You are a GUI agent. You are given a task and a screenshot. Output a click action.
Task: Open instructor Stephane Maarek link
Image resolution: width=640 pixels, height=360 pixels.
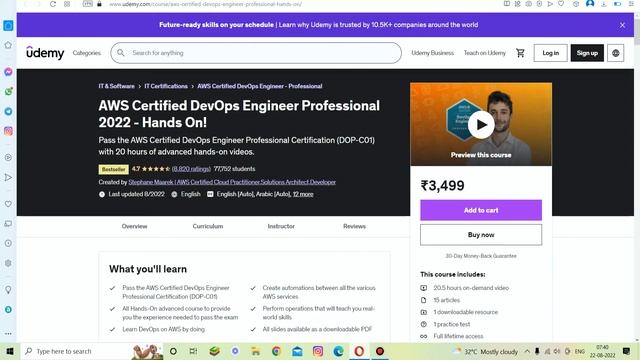pyautogui.click(x=232, y=182)
